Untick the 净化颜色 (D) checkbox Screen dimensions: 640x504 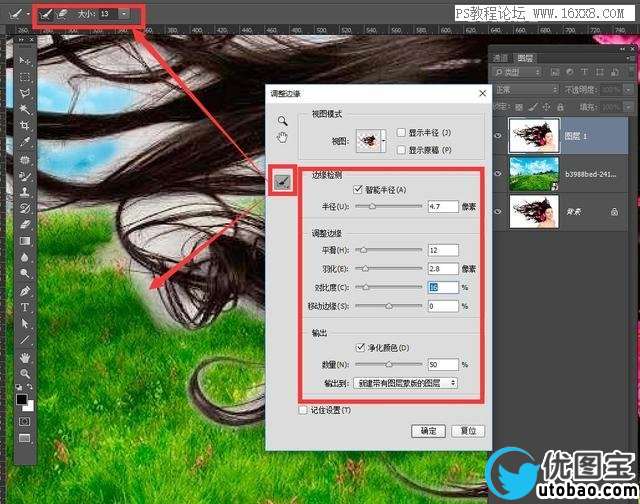[x=360, y=347]
